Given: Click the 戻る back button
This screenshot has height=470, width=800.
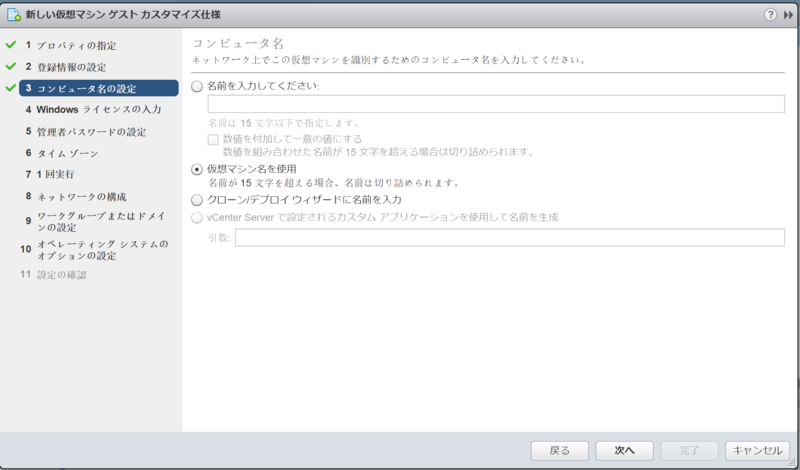Looking at the screenshot, I should click(560, 451).
